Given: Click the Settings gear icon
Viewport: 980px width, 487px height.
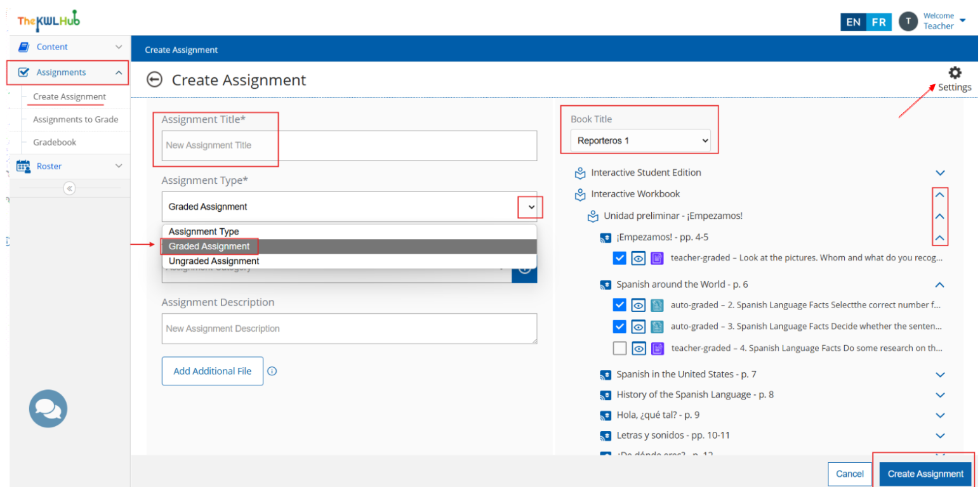Looking at the screenshot, I should (954, 73).
